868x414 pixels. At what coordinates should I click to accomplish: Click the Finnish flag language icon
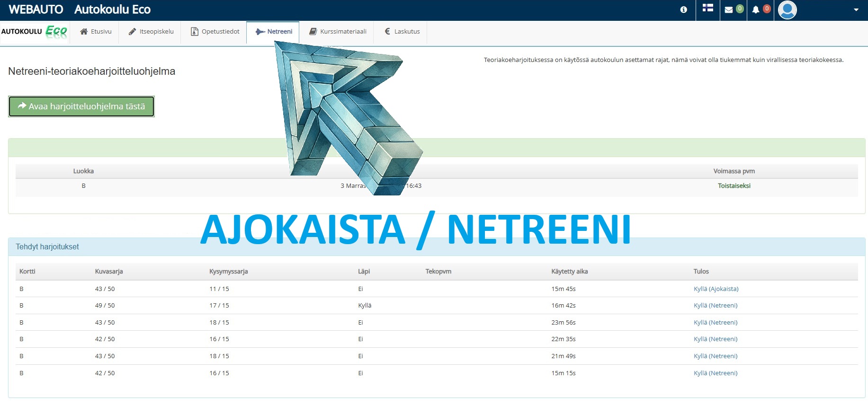pos(708,8)
